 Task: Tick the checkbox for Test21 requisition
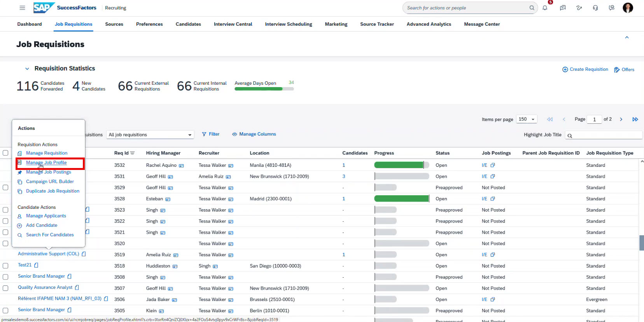(5, 266)
